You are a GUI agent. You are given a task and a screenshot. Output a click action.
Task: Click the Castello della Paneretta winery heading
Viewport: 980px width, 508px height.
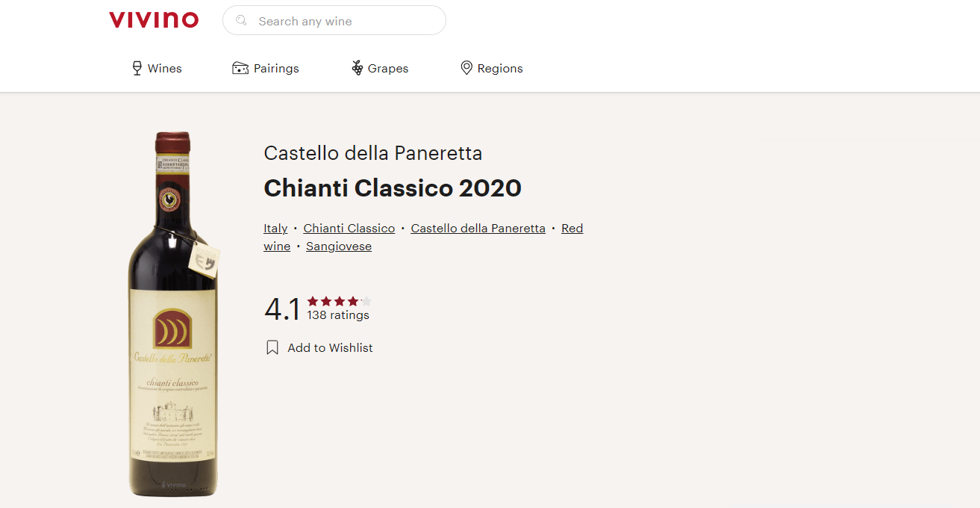point(373,154)
